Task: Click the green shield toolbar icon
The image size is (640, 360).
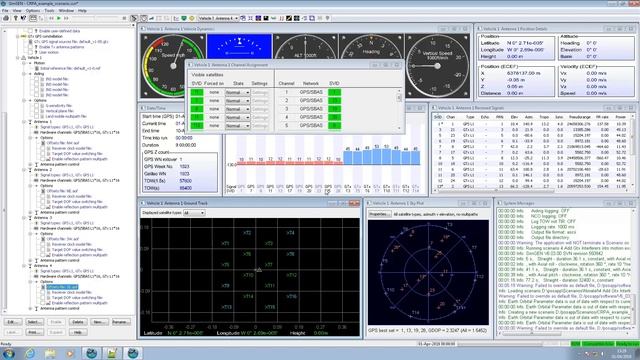Action: tap(184, 18)
